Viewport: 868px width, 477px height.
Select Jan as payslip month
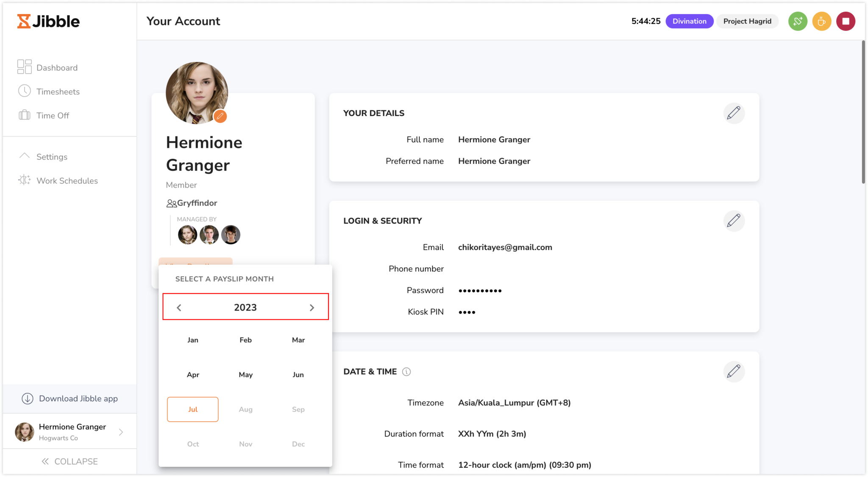(x=192, y=340)
